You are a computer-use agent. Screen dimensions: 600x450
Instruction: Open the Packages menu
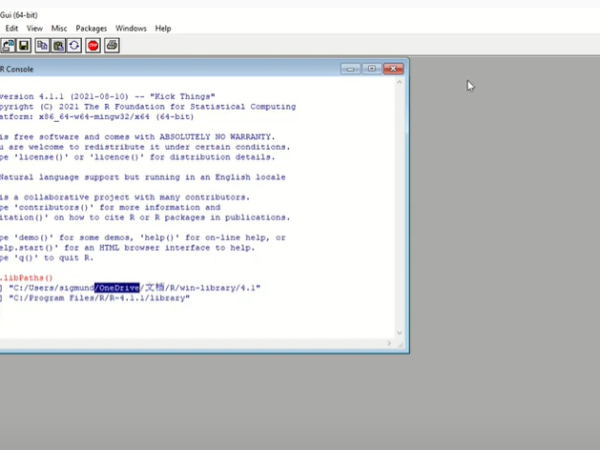pos(91,28)
